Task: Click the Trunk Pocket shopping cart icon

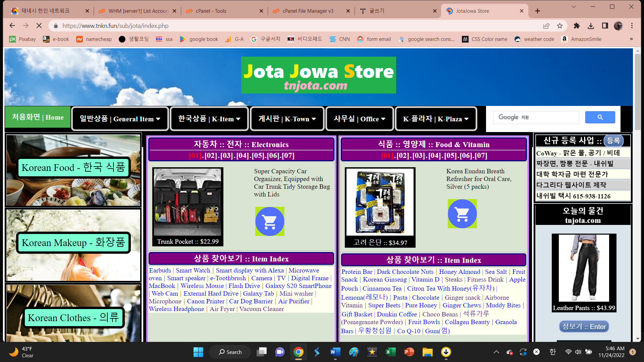Action: coord(270,221)
